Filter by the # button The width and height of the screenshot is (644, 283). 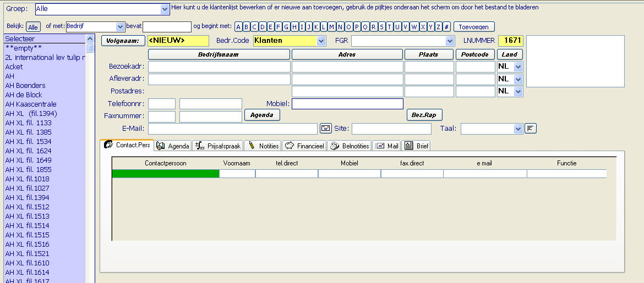pyautogui.click(x=447, y=27)
